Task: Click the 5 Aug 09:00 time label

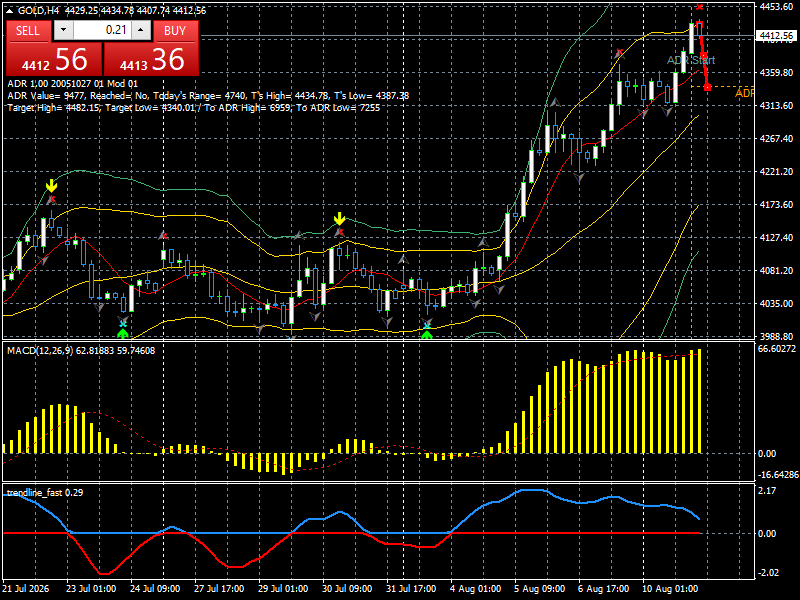Action: point(540,588)
